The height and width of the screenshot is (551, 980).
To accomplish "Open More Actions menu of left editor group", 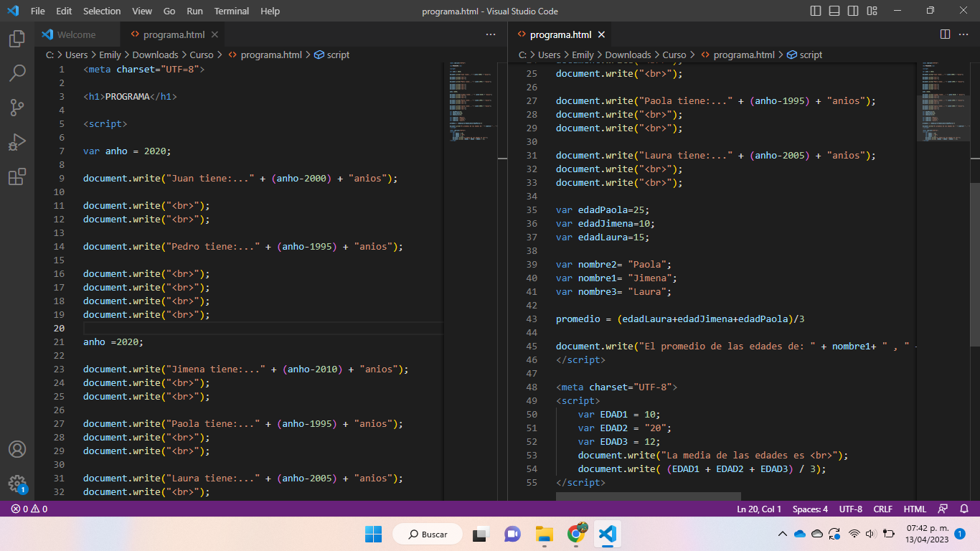I will (491, 34).
